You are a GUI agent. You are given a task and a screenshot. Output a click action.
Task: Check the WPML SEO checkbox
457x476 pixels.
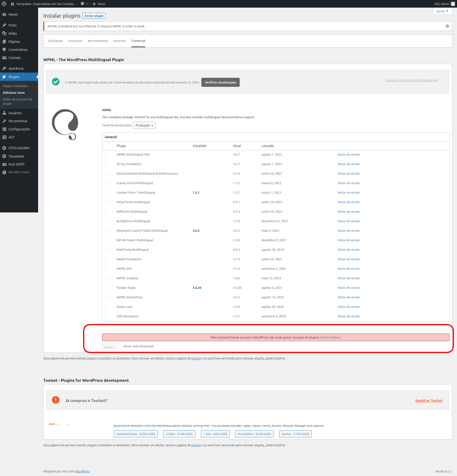(x=107, y=269)
